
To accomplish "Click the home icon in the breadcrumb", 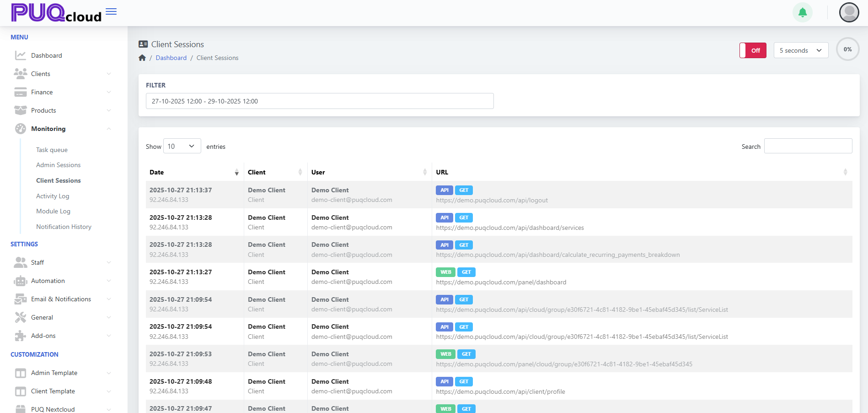I will click(x=142, y=58).
